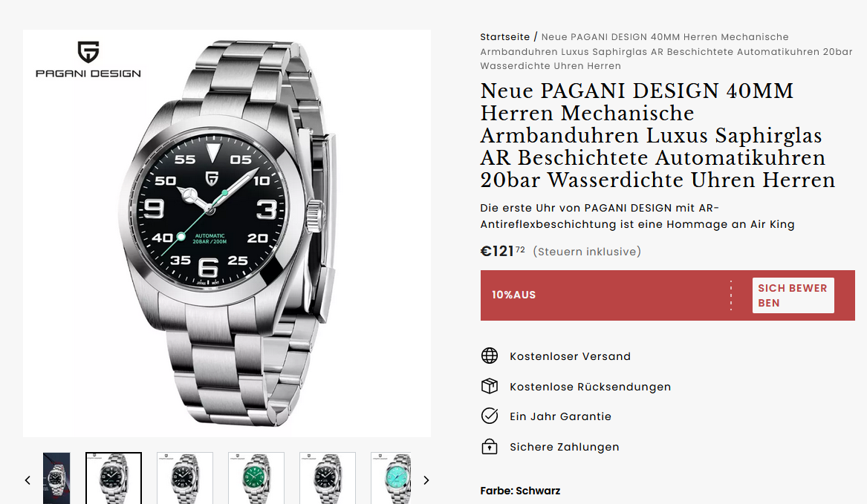Click the product title heading
This screenshot has height=504, width=867.
click(658, 135)
